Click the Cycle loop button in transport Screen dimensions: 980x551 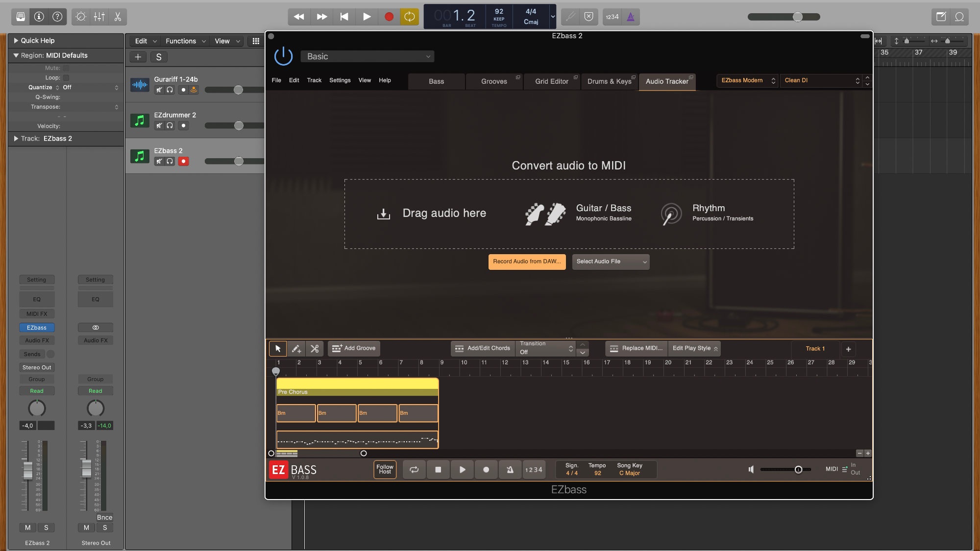pos(409,17)
